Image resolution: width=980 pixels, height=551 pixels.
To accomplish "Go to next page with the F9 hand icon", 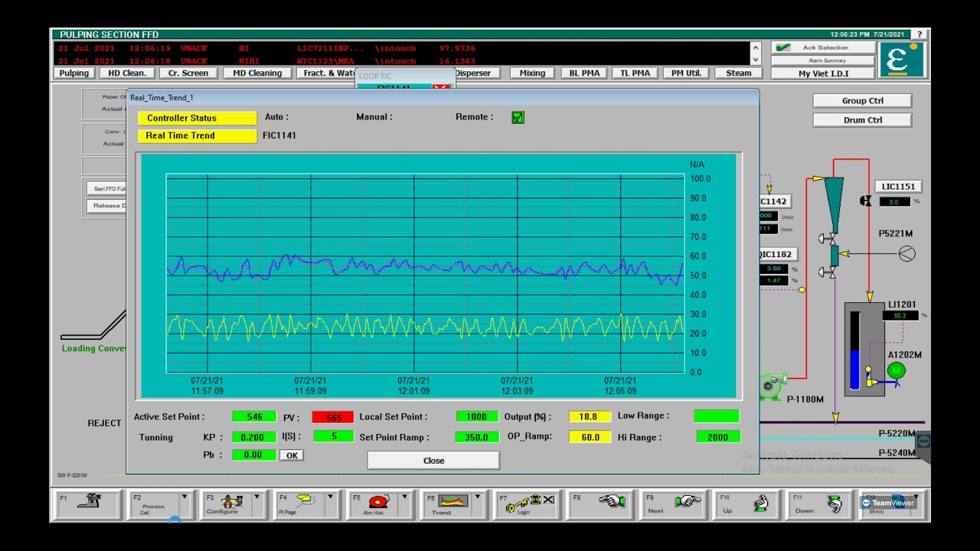I will (x=688, y=501).
